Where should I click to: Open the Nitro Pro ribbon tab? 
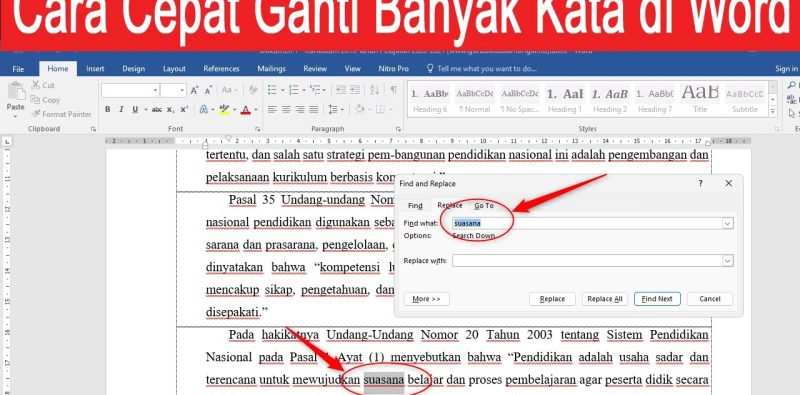[x=393, y=68]
